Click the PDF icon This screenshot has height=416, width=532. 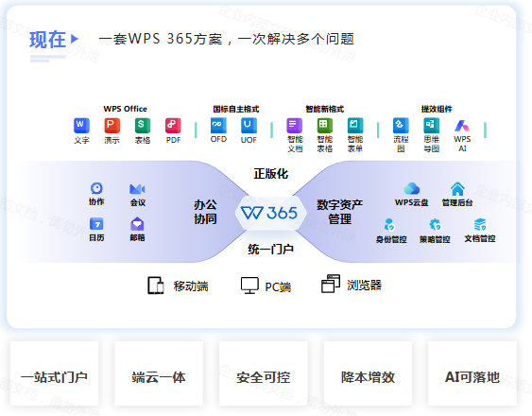point(173,126)
